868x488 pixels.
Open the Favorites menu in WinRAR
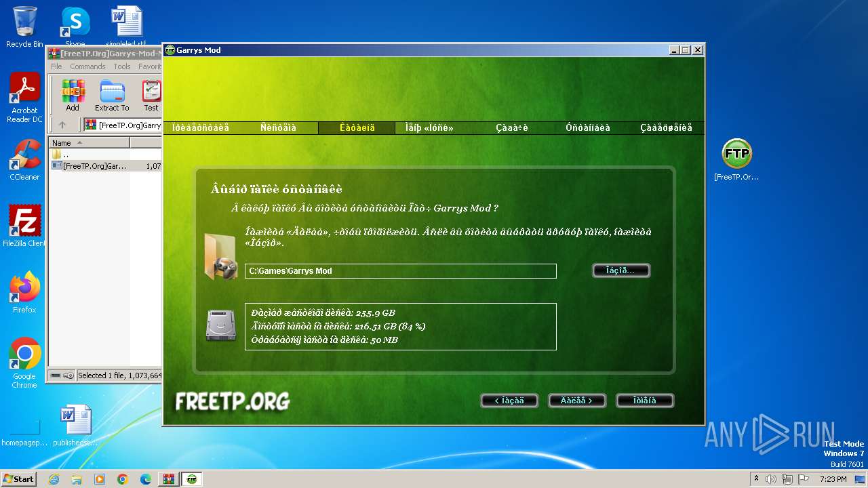tap(150, 66)
